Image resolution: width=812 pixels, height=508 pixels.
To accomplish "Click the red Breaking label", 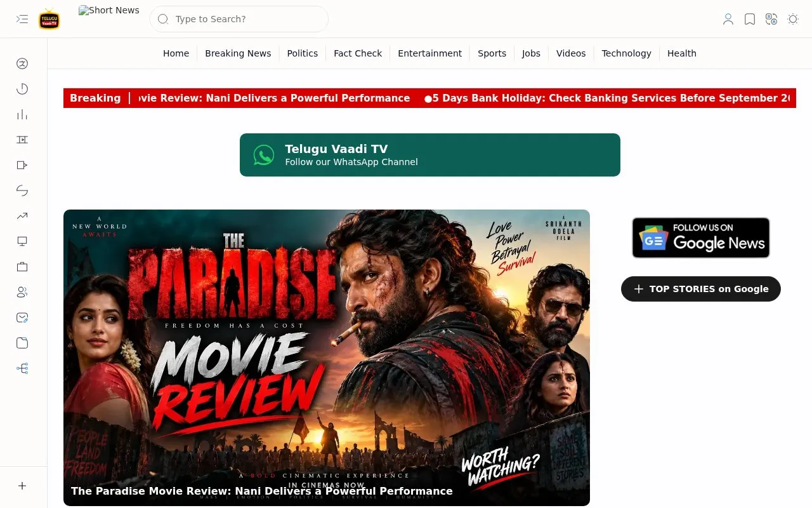I will coord(95,98).
